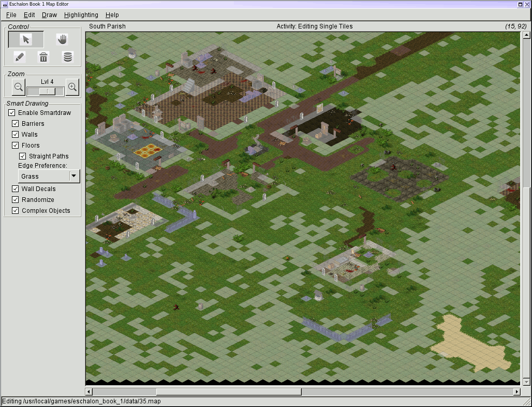Click the vertical scrollbar down arrow

(527, 382)
